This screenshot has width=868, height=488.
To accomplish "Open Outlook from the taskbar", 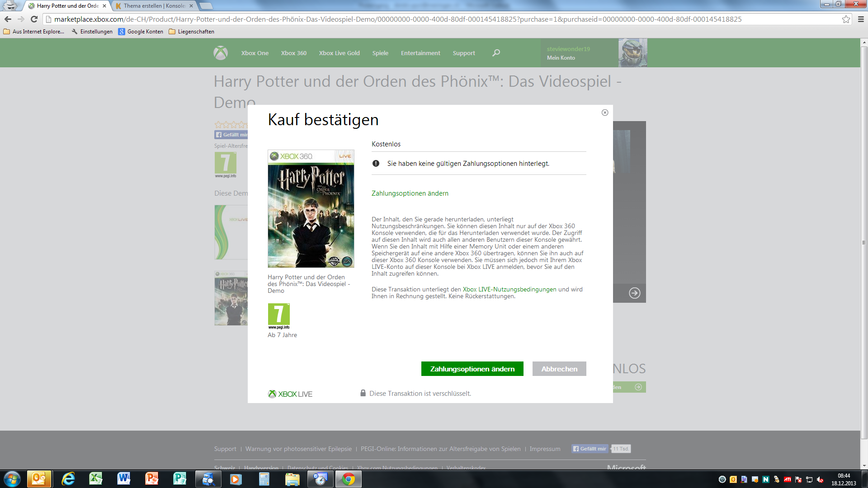I will click(39, 479).
